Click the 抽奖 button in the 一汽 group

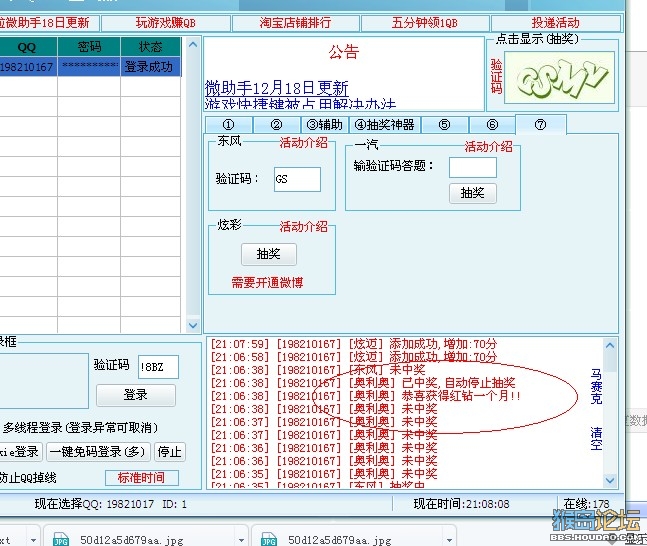click(473, 193)
